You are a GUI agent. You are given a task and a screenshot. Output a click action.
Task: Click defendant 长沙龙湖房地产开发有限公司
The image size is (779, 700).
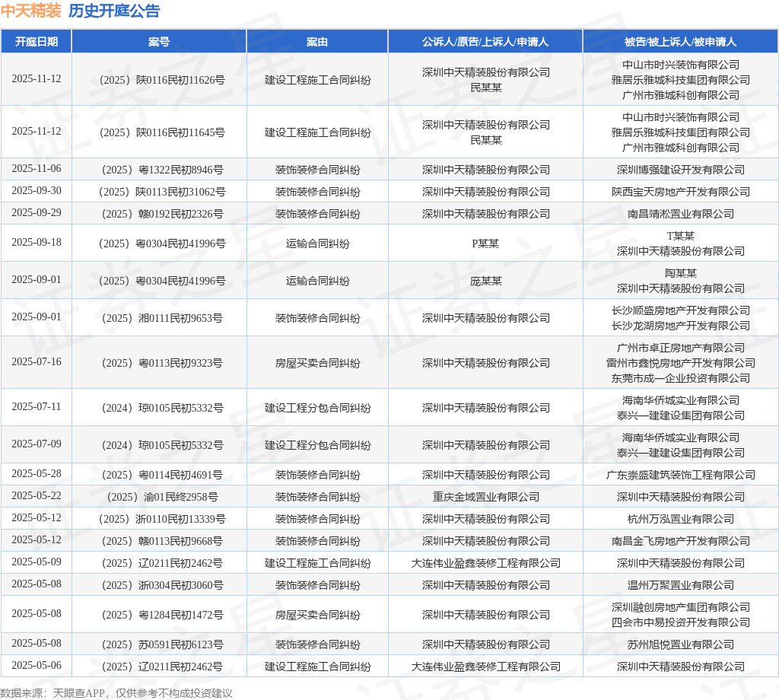tap(681, 326)
